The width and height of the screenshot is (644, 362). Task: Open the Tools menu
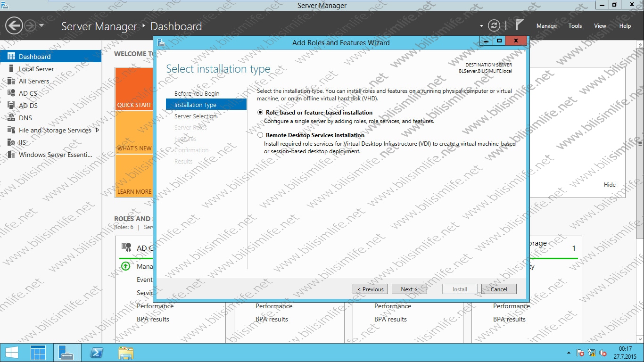click(x=575, y=26)
